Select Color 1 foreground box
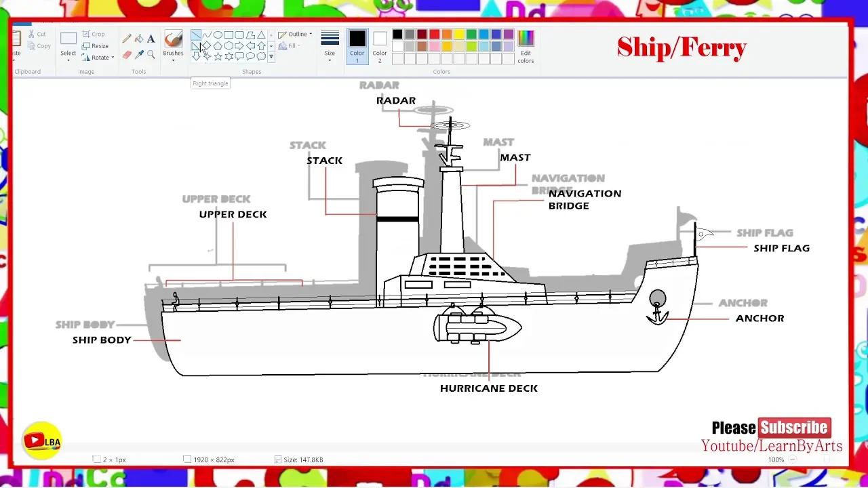 point(357,47)
